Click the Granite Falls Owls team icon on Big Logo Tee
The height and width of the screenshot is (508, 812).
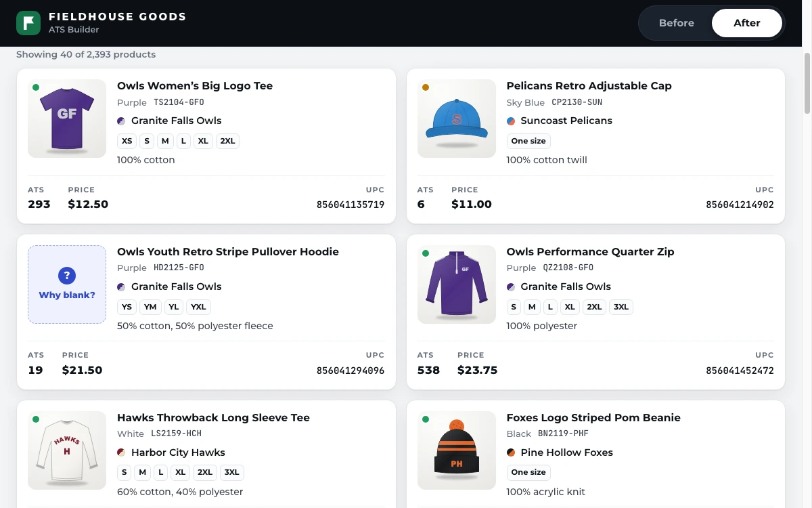click(x=121, y=121)
